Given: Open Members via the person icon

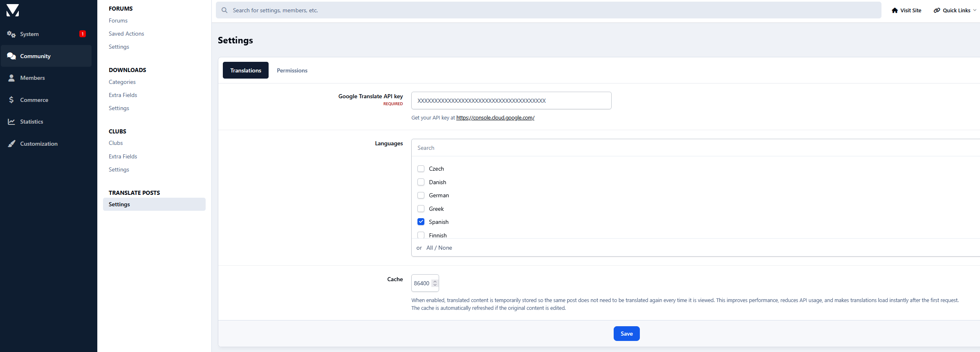Looking at the screenshot, I should click(x=11, y=78).
